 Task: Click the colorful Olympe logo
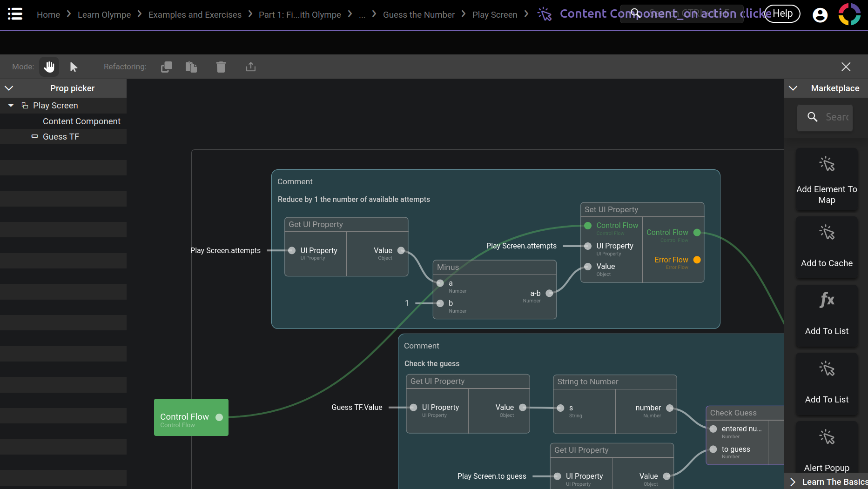point(849,14)
